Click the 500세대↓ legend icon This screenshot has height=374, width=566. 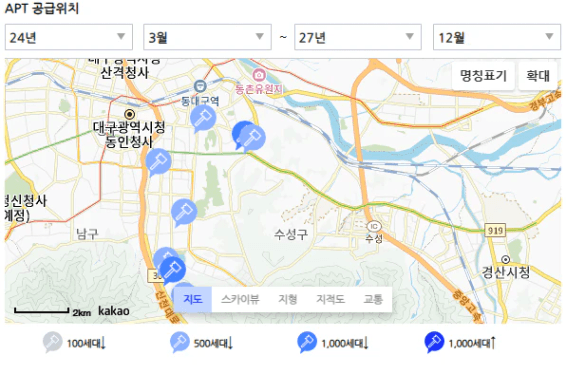tap(180, 342)
